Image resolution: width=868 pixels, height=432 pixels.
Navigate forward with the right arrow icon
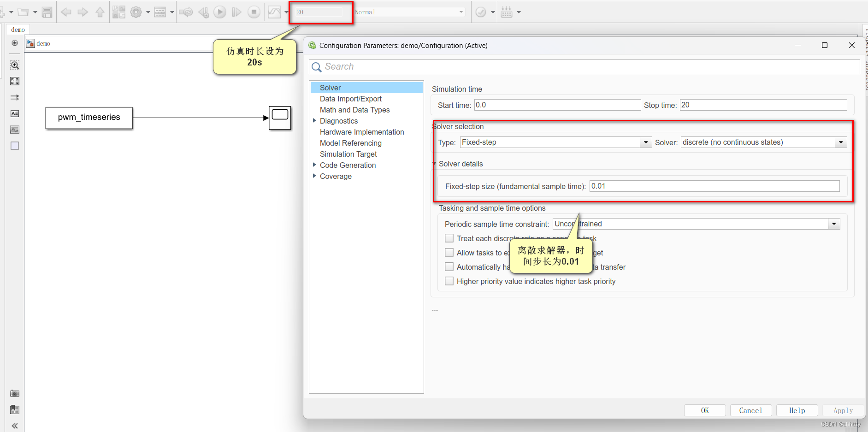(83, 12)
